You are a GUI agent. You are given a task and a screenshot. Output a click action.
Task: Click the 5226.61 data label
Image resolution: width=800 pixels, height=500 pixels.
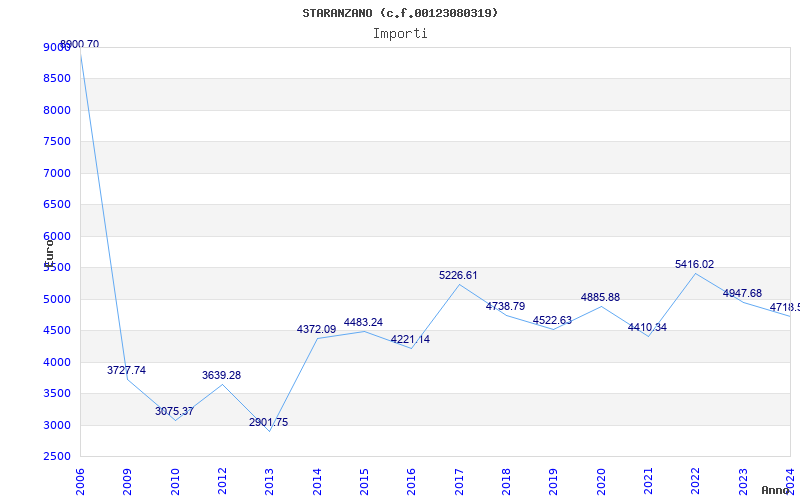point(458,276)
